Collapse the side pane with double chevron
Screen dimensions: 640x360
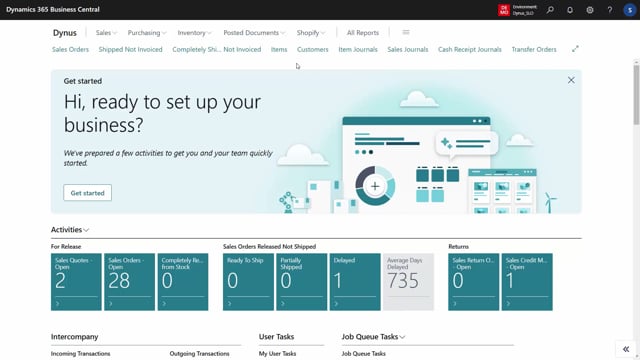(626, 349)
